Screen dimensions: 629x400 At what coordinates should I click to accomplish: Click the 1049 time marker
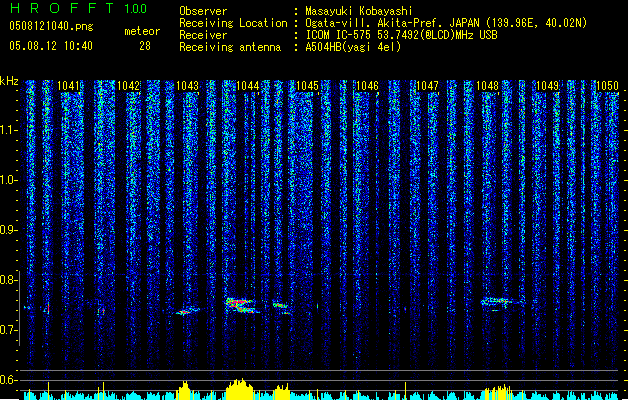click(x=547, y=86)
